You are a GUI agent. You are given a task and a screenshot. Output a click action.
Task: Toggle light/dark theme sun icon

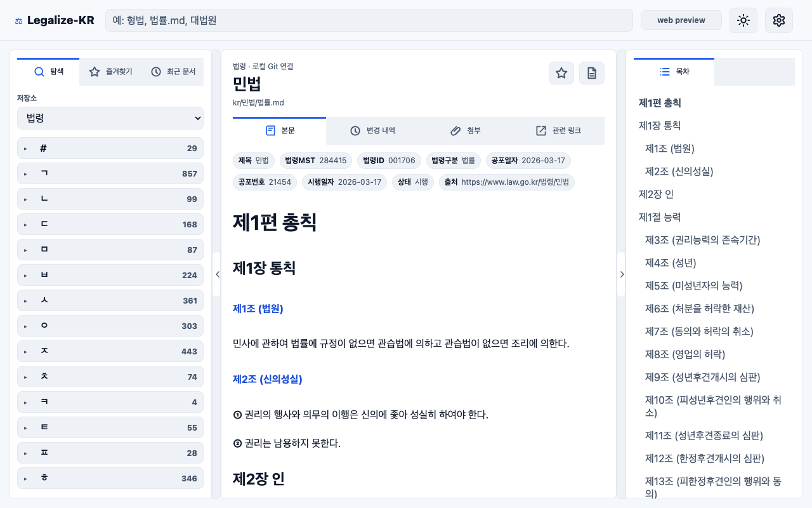tap(743, 20)
